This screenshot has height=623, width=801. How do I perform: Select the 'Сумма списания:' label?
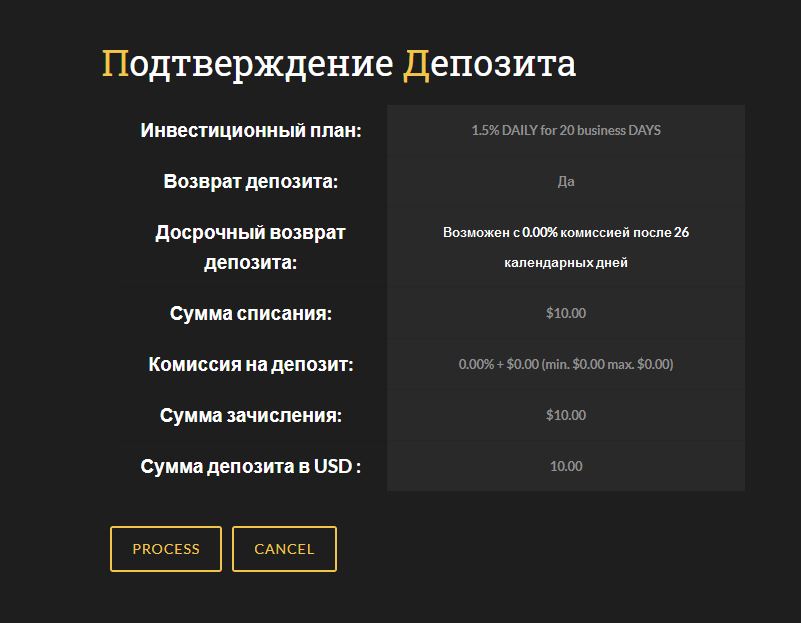coord(251,313)
